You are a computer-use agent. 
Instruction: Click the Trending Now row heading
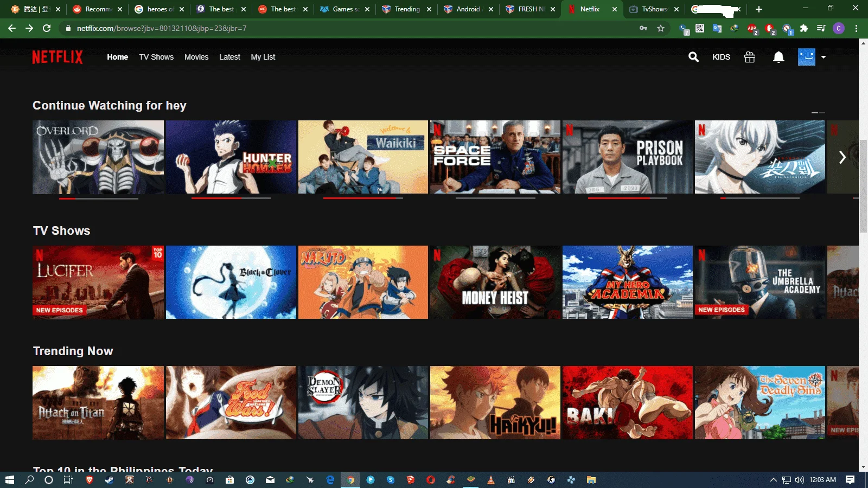(x=73, y=351)
